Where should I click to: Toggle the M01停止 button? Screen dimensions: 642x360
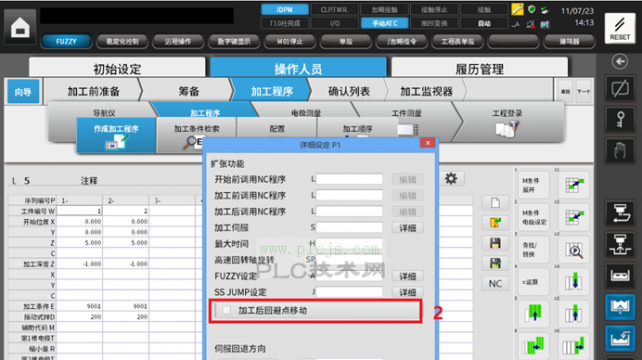[x=289, y=41]
